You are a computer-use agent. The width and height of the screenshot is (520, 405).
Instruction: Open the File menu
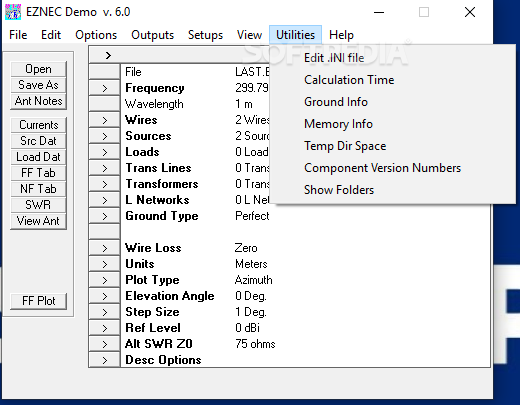pyautogui.click(x=18, y=35)
